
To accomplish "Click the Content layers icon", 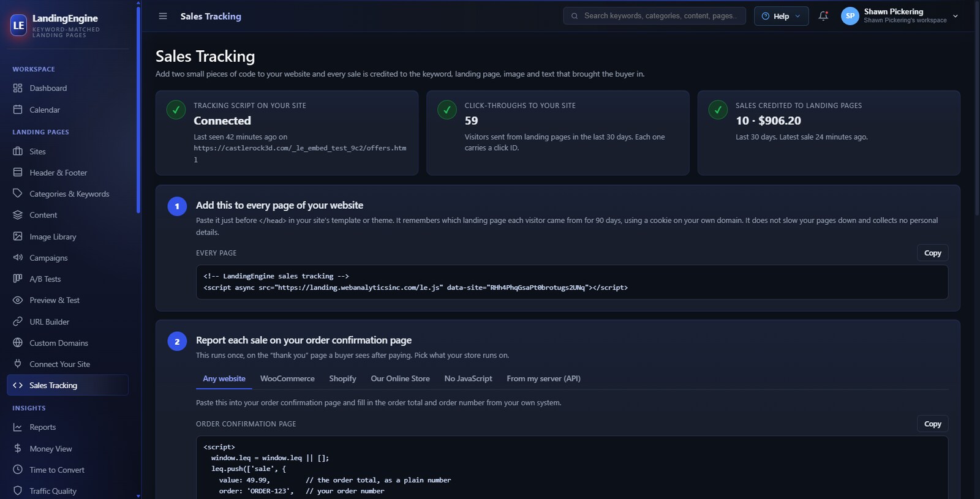I will point(18,215).
